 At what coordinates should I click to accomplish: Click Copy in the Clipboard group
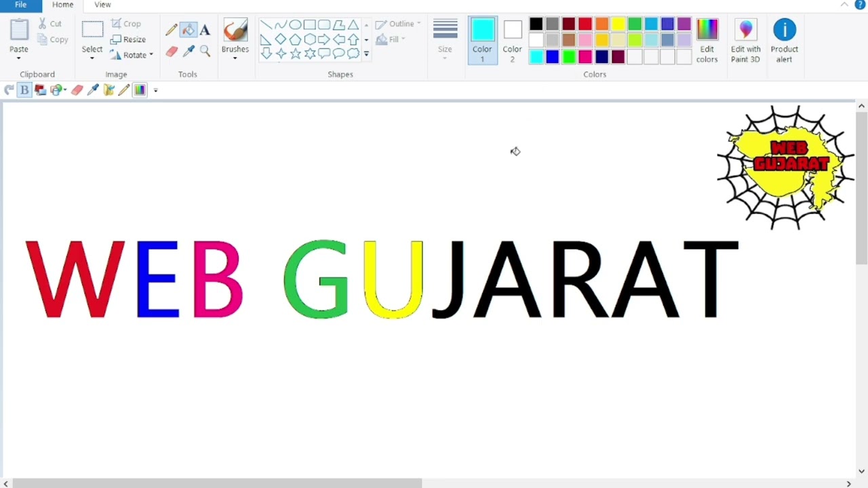53,39
